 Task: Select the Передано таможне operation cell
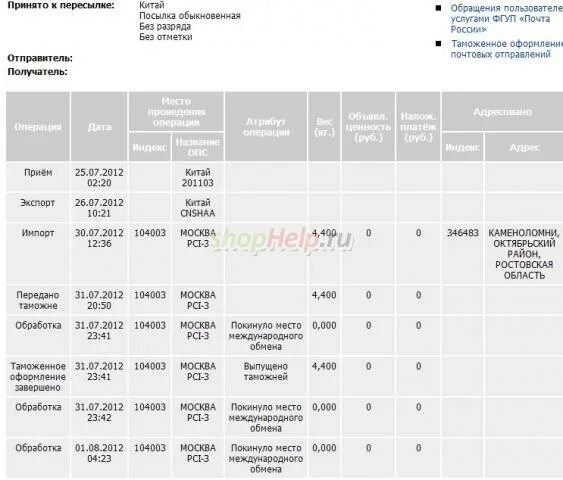pos(38,300)
